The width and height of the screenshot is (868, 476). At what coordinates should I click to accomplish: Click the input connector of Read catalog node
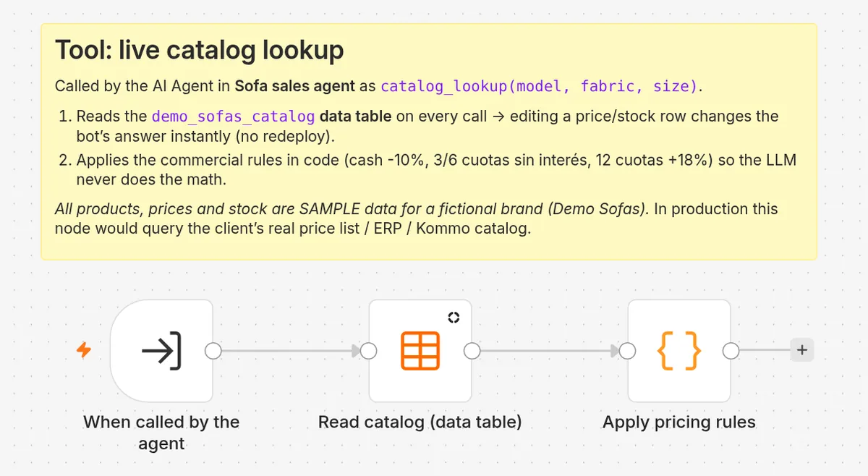point(368,351)
